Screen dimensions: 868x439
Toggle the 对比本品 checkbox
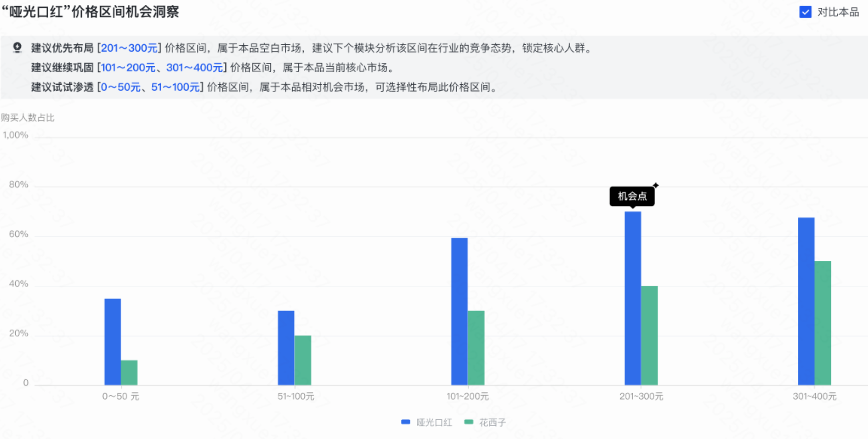point(805,12)
